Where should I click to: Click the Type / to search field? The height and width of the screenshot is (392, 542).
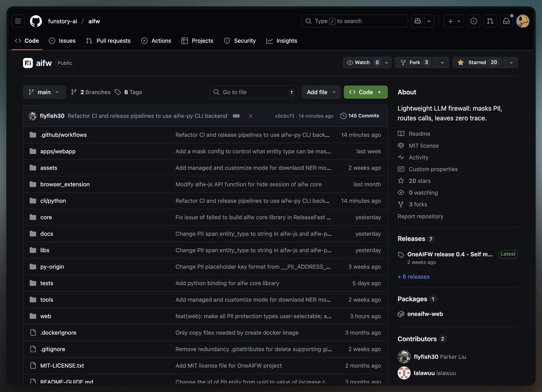tap(355, 21)
